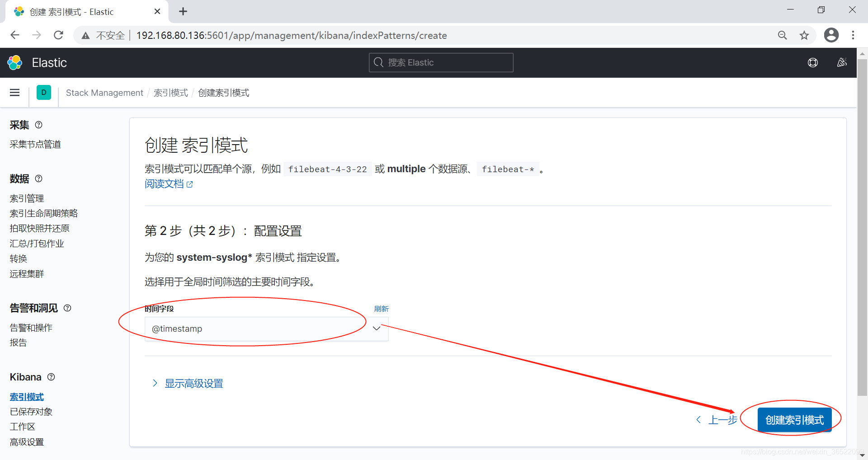
Task: Click the Elastic brand name text
Action: (x=49, y=63)
